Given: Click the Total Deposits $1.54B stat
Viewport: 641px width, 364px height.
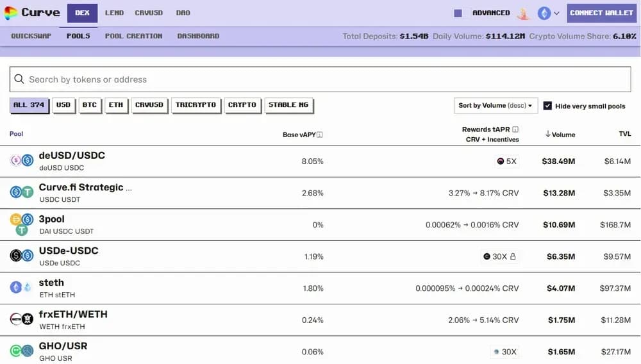Looking at the screenshot, I should [x=385, y=36].
